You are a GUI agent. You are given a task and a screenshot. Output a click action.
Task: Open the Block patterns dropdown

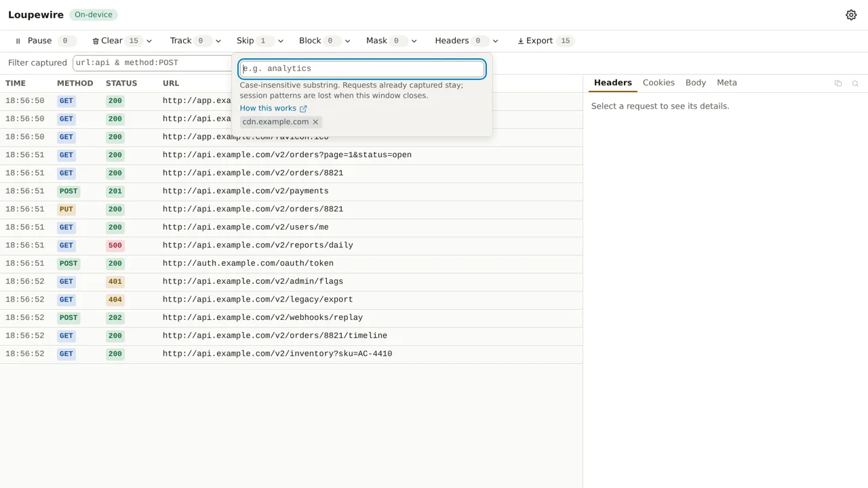pos(324,41)
